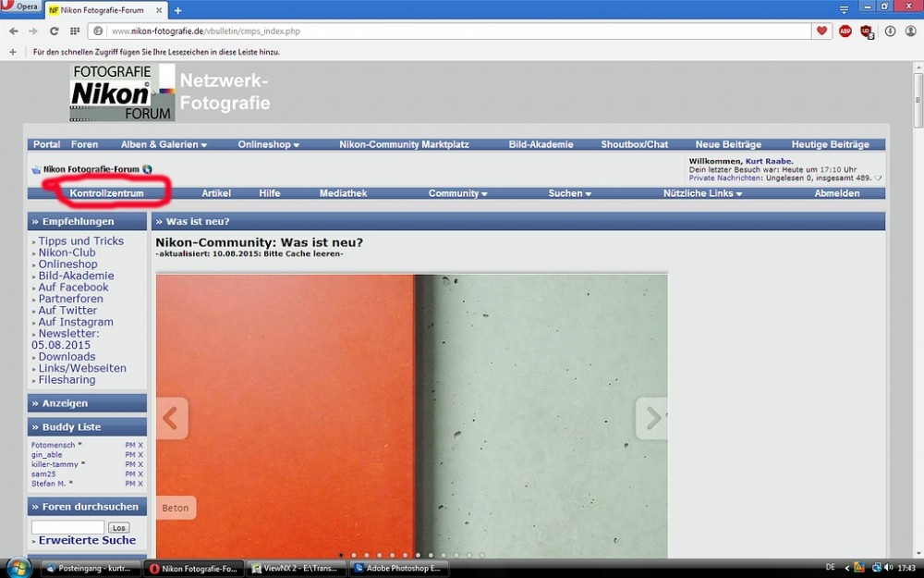The width and height of the screenshot is (924, 578).
Task: Open the Portal menu item
Action: click(46, 144)
